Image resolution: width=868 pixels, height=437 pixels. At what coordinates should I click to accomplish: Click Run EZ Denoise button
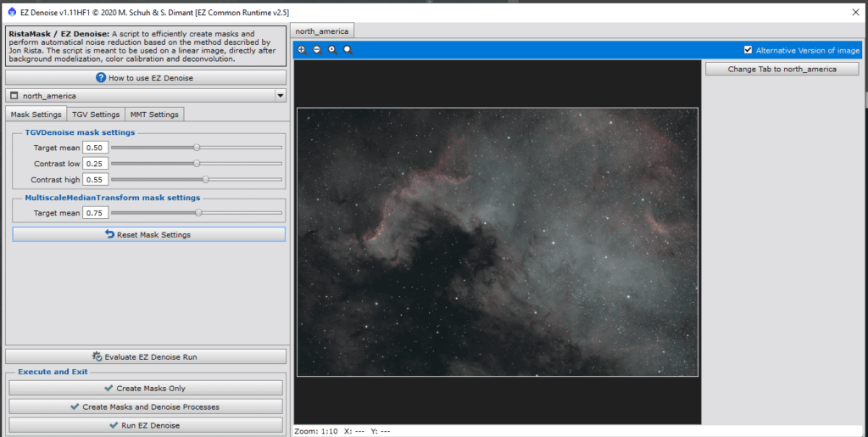click(146, 425)
